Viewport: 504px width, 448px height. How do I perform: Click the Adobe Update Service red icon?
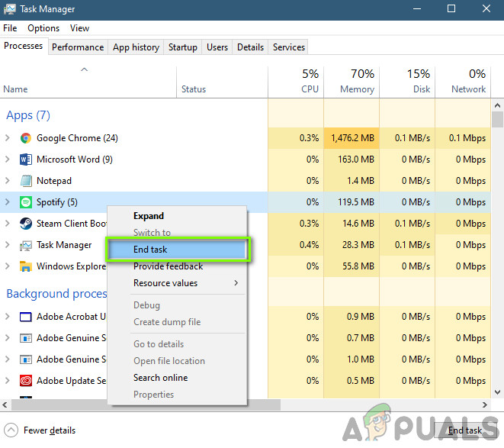point(25,381)
